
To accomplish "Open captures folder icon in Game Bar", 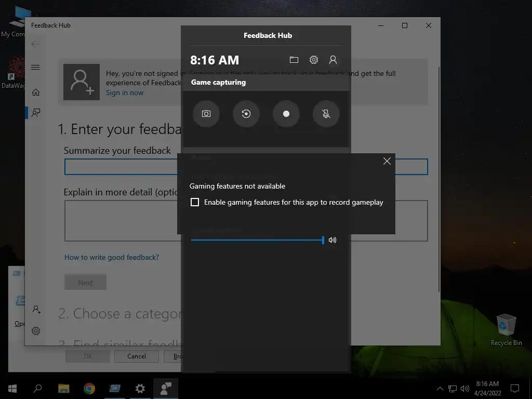I will coord(294,60).
